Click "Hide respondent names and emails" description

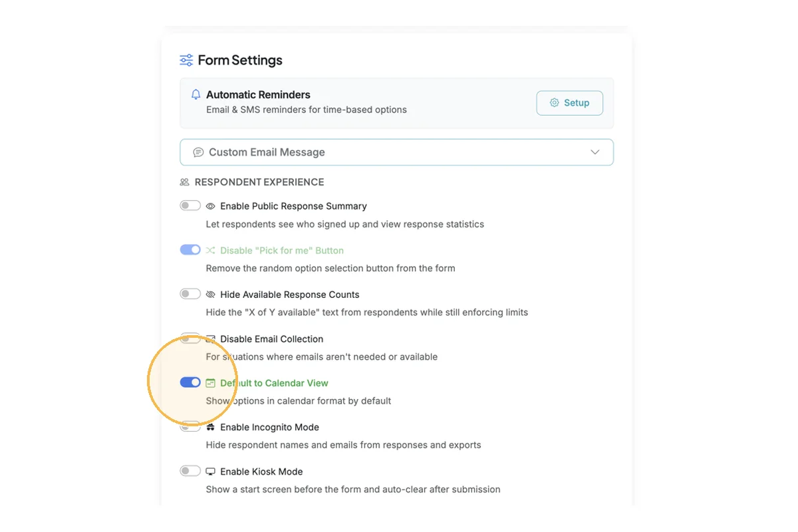coord(343,446)
